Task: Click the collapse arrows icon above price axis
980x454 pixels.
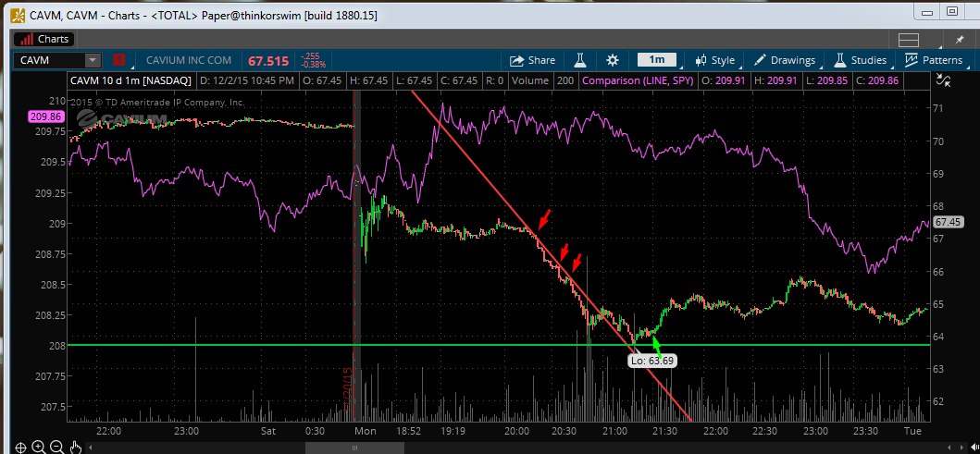Action: 943,80
